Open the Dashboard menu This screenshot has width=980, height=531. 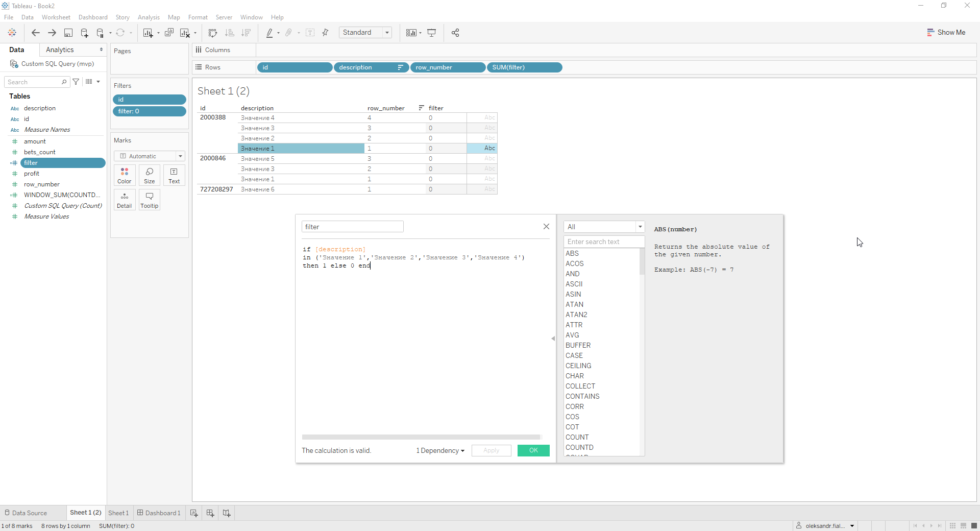pos(93,17)
